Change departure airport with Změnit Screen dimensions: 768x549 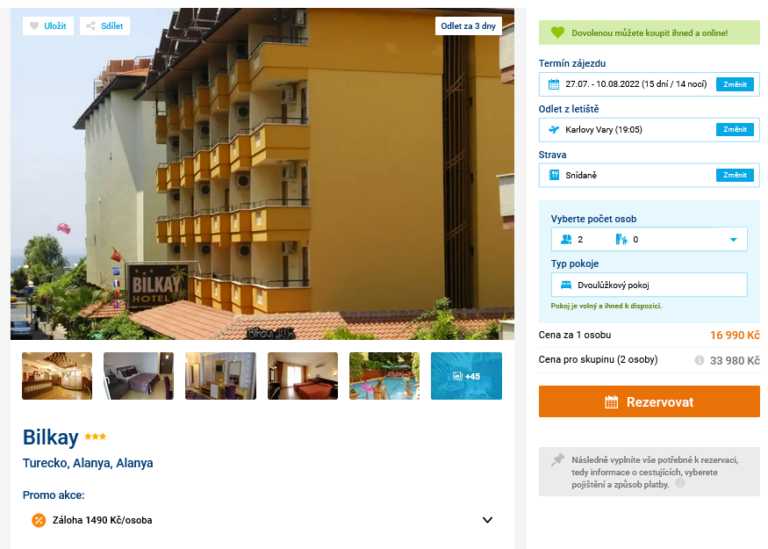(735, 130)
